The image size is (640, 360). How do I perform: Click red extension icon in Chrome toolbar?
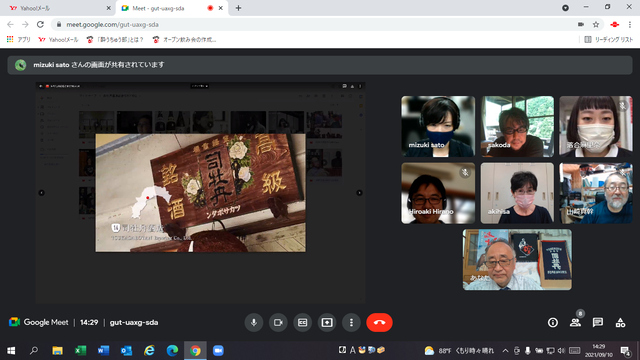[x=615, y=24]
